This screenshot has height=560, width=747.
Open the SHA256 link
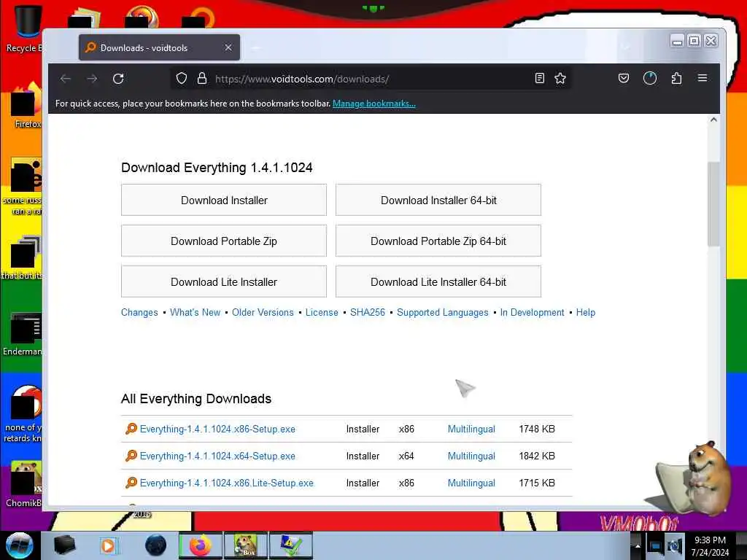[x=368, y=312]
